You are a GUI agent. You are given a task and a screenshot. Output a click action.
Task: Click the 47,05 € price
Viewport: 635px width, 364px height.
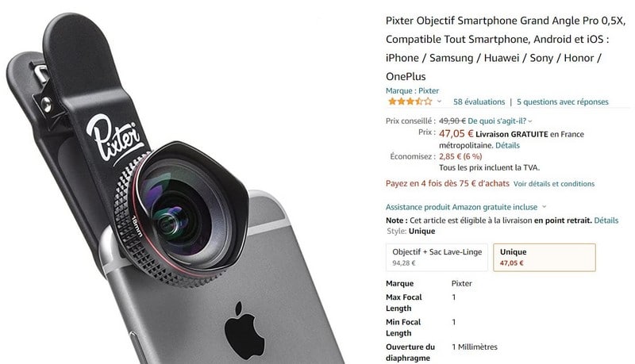pos(456,133)
